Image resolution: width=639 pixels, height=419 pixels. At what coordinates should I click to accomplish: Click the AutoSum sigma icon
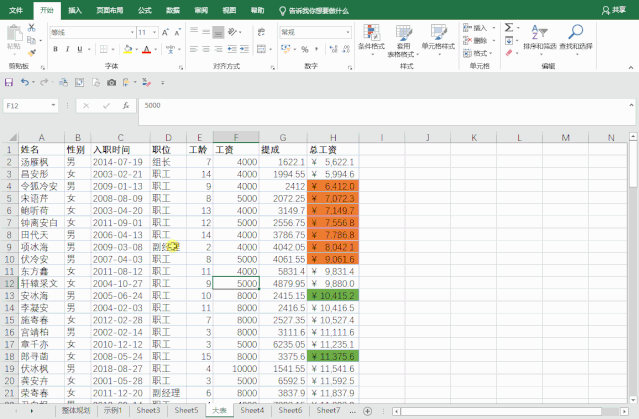[x=509, y=28]
